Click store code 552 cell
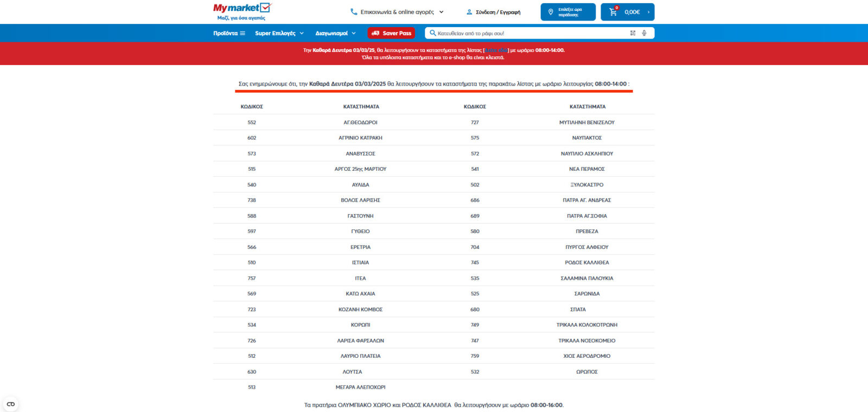Image resolution: width=868 pixels, height=412 pixels. pyautogui.click(x=252, y=123)
